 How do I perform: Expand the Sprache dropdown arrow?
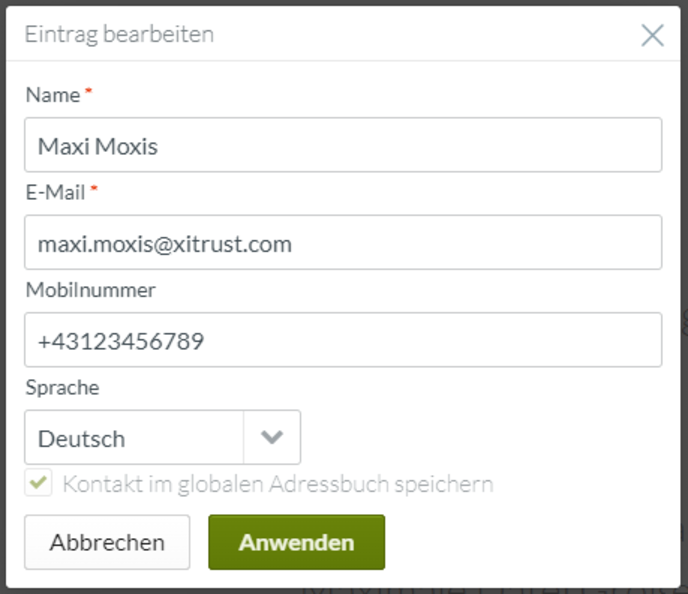[x=272, y=438]
